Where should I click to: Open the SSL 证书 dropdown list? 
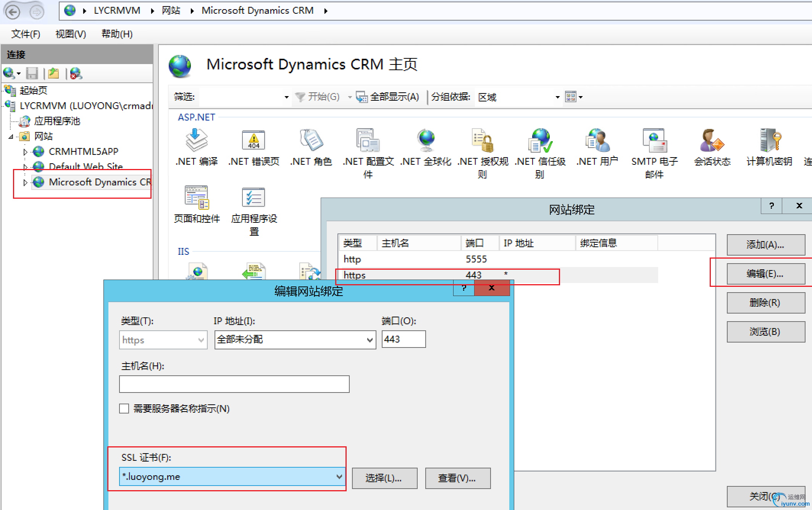(x=339, y=476)
